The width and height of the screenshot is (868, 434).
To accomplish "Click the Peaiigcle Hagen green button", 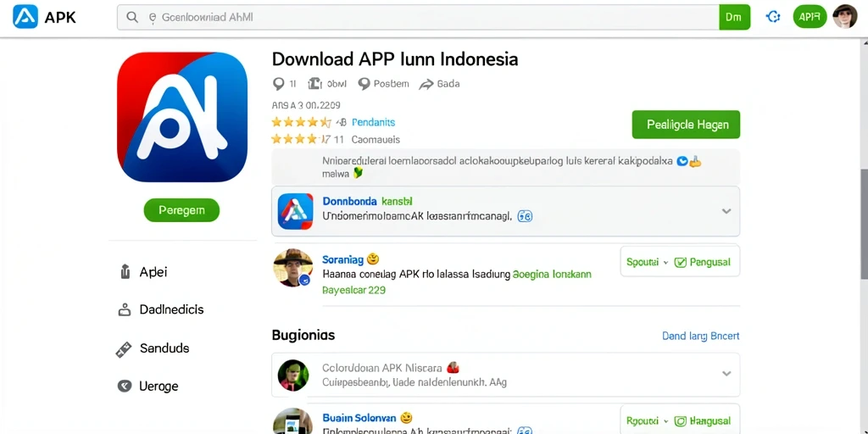I will click(x=686, y=125).
